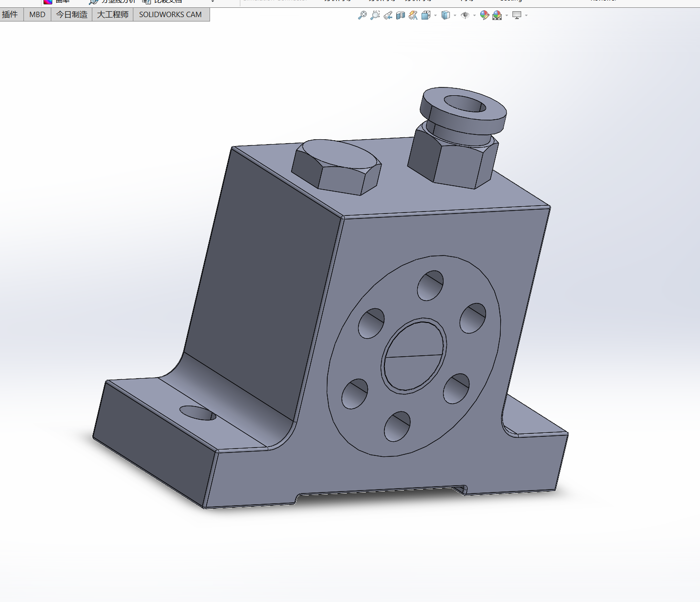Screen dimensions: 700x602
Task: Click the View Settings monitor icon
Action: click(x=517, y=15)
